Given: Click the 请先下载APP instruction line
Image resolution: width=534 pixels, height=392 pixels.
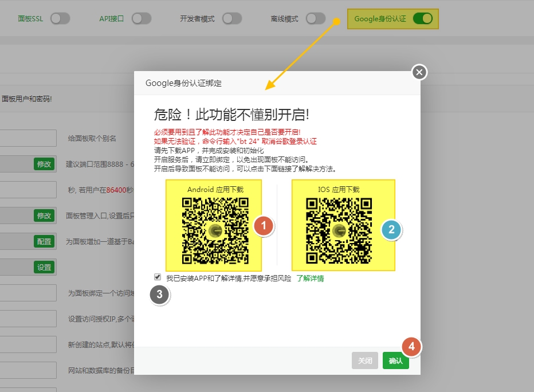Looking at the screenshot, I should point(209,151).
